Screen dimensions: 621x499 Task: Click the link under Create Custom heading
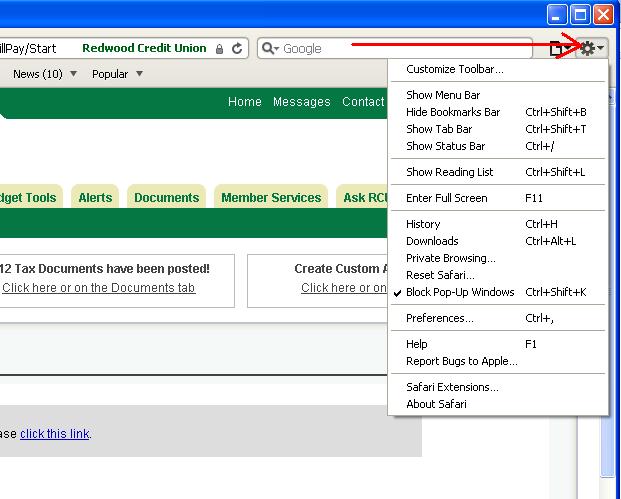pos(344,288)
